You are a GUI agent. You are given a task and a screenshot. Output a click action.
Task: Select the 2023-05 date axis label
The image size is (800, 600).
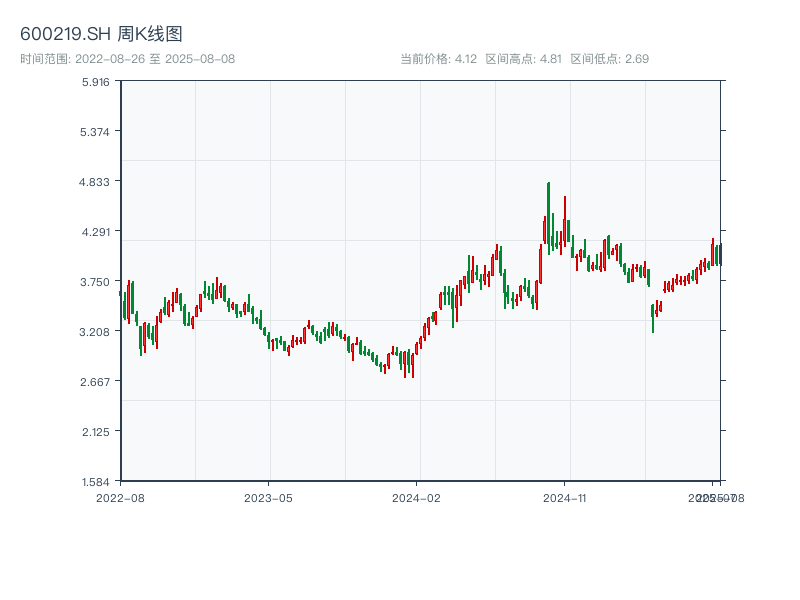pyautogui.click(x=268, y=497)
